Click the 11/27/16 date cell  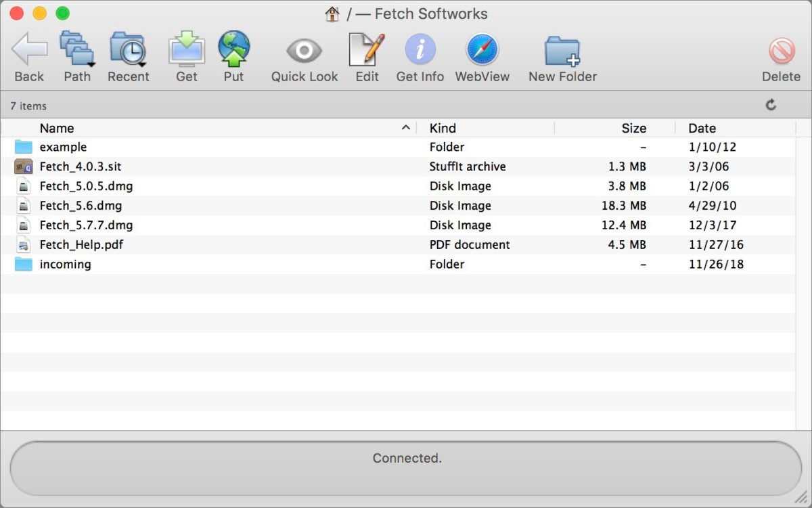[716, 245]
